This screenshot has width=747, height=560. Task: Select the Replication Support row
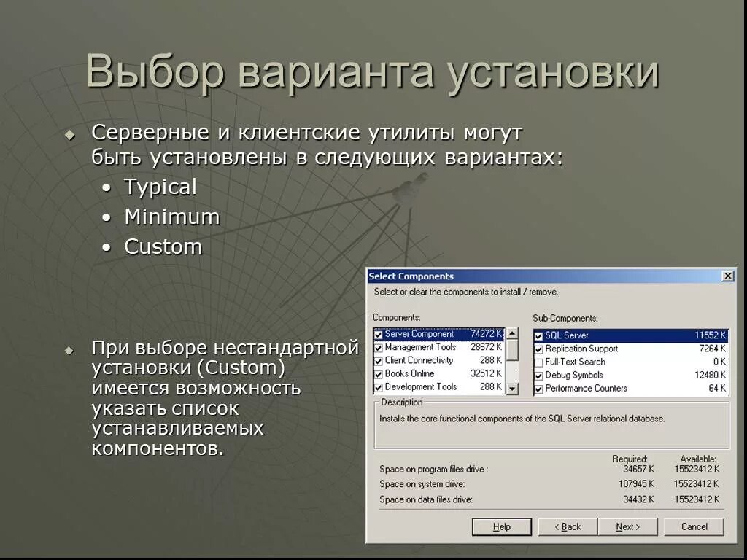(x=631, y=349)
